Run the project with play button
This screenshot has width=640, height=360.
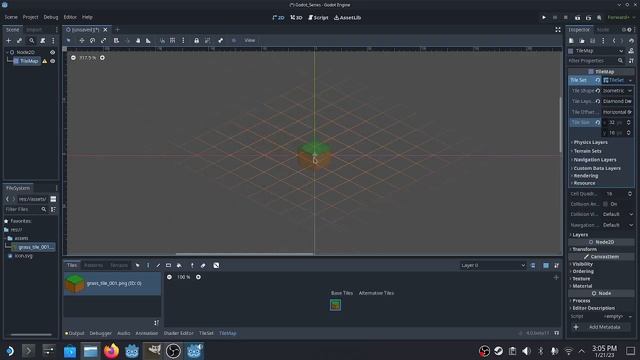point(544,18)
